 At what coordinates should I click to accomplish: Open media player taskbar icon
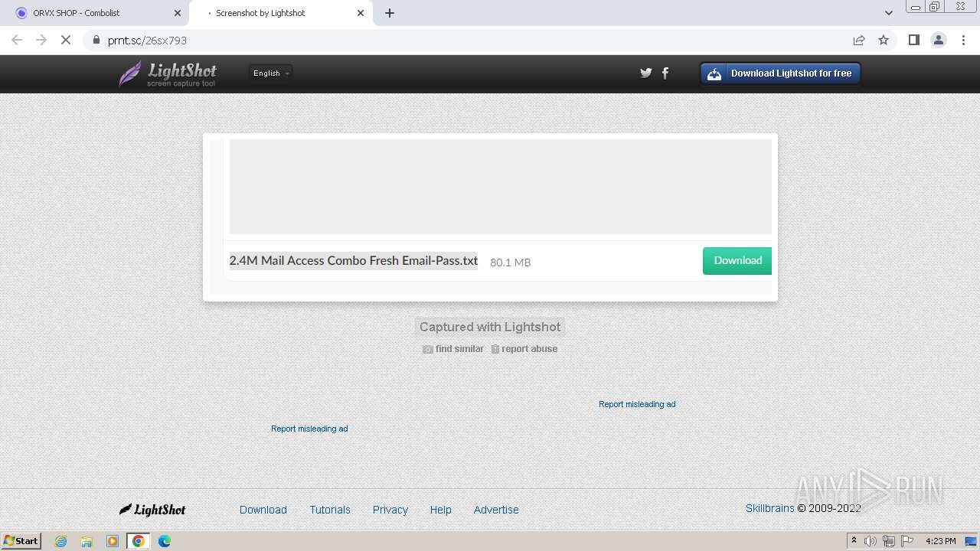point(113,541)
